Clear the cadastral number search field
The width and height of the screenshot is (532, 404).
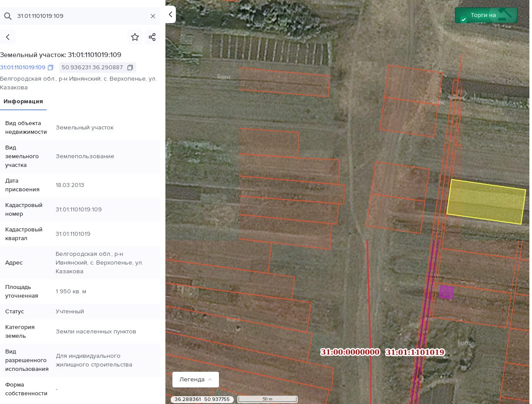coord(153,16)
